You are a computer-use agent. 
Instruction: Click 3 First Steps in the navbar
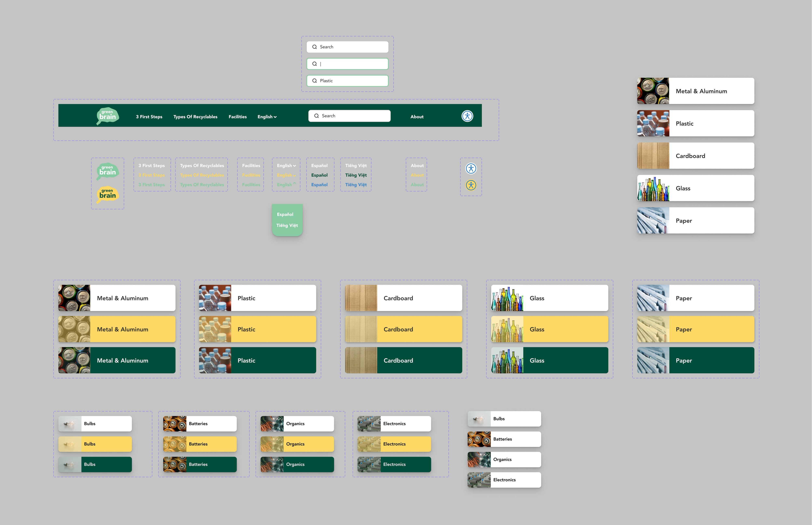[149, 117]
